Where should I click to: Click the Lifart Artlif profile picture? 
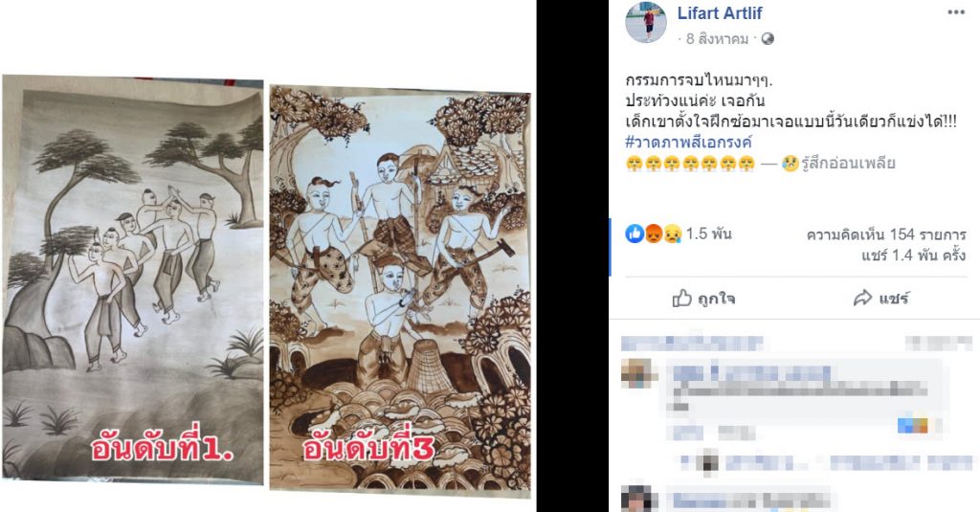pyautogui.click(x=646, y=22)
